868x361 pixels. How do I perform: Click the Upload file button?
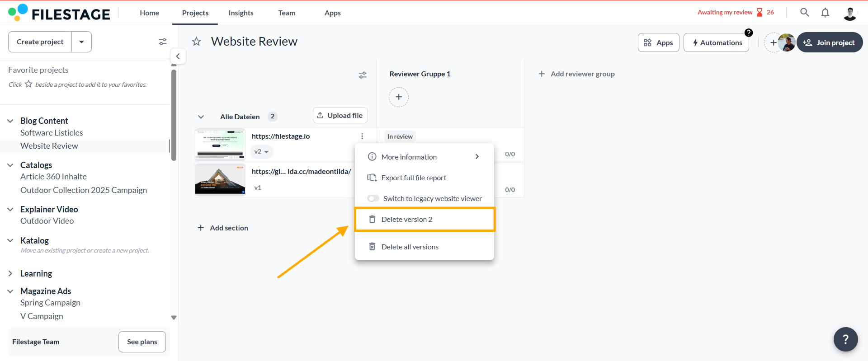click(340, 116)
